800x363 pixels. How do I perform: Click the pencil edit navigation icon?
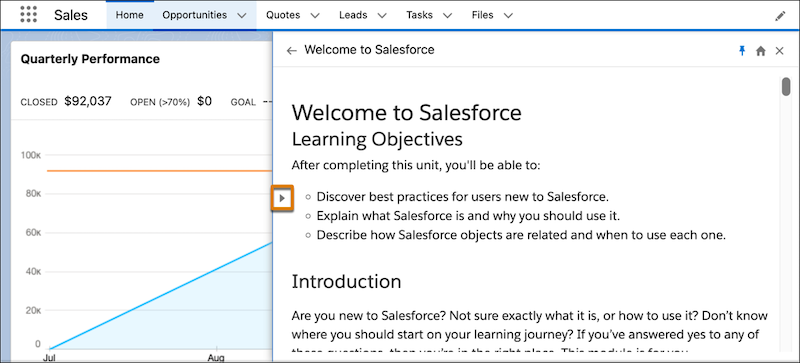[x=780, y=16]
